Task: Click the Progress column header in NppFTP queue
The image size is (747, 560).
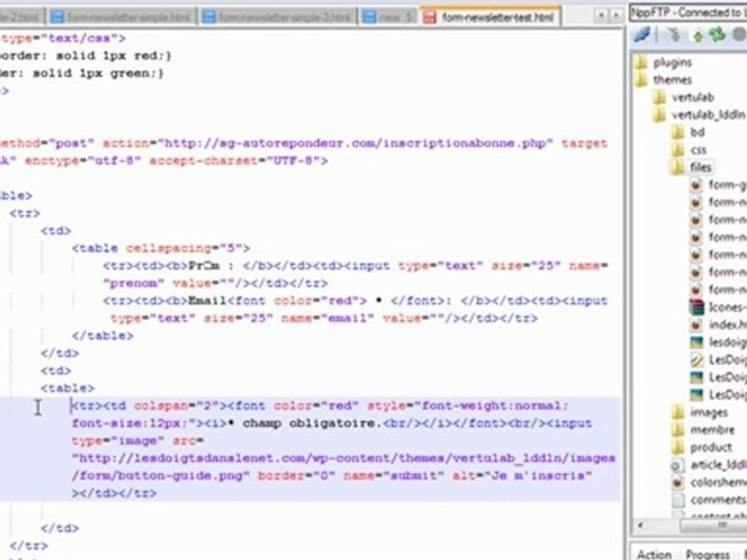Action: point(707,555)
